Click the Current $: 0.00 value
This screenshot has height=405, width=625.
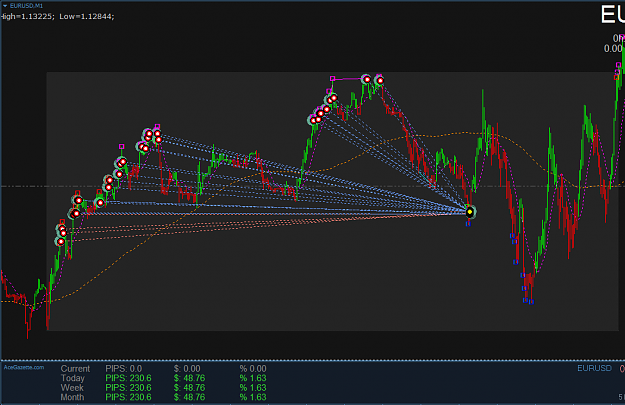coord(187,369)
